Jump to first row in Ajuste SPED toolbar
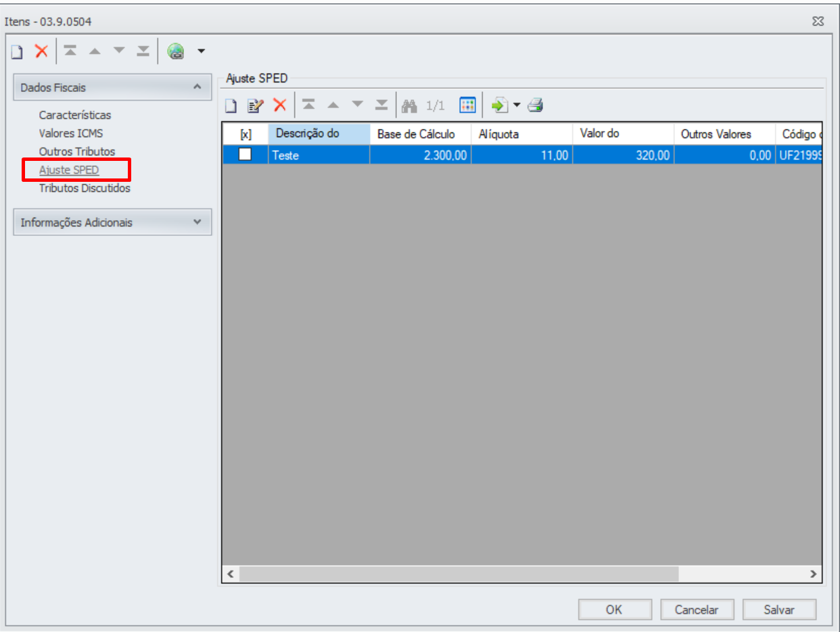Viewport: 840px width, 632px height. point(308,105)
